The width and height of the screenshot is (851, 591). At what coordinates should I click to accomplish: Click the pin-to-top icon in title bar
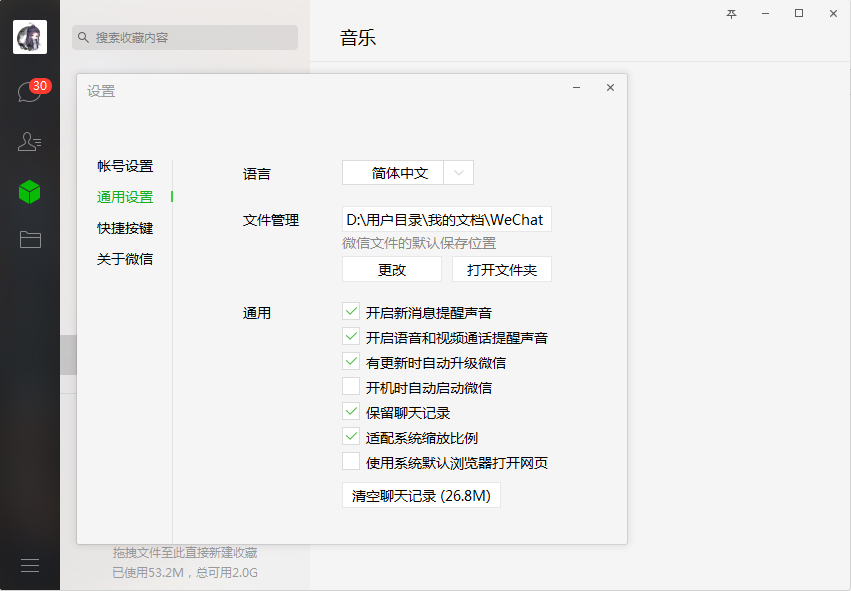click(x=731, y=14)
